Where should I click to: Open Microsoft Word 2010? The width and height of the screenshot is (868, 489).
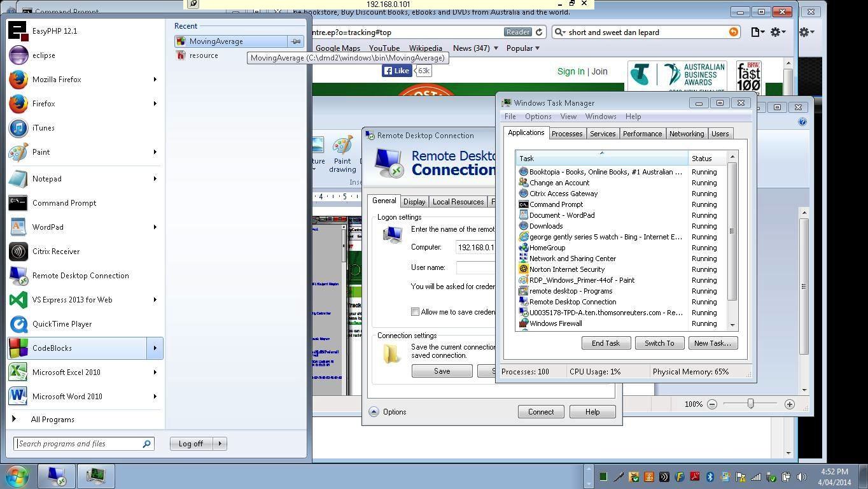85,396
